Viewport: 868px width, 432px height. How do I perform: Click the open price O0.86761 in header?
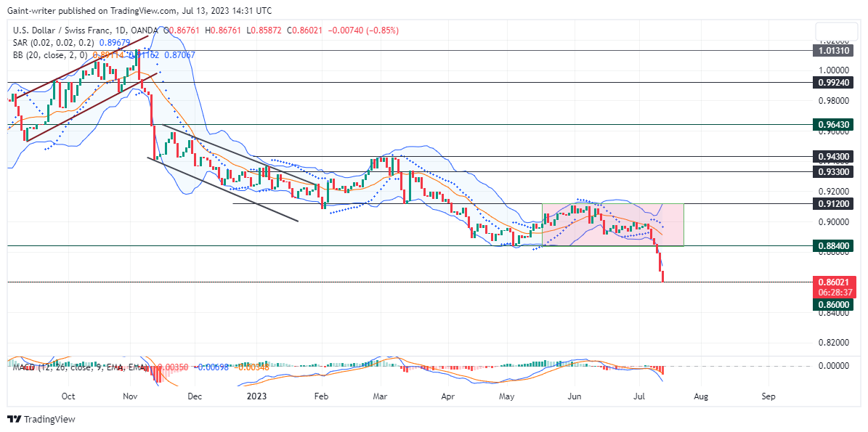tap(182, 31)
